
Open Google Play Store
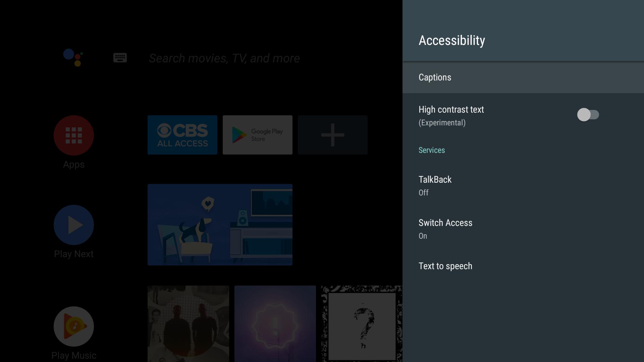[x=257, y=135]
